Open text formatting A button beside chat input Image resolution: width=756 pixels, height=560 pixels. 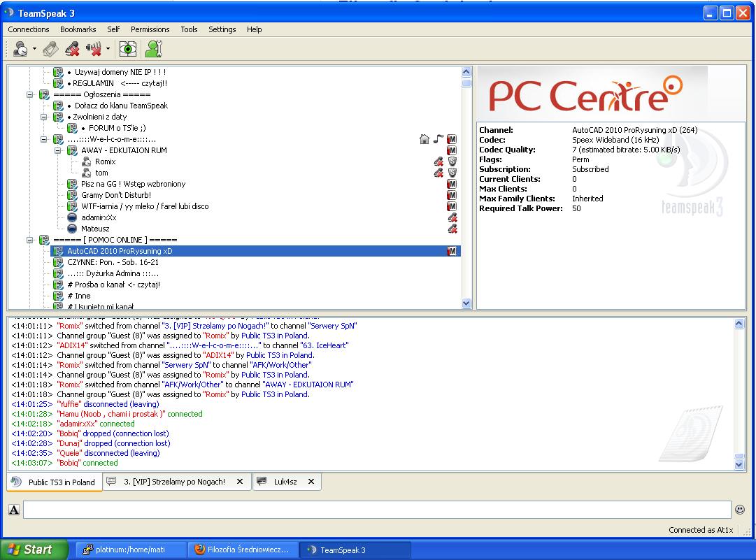(x=14, y=510)
